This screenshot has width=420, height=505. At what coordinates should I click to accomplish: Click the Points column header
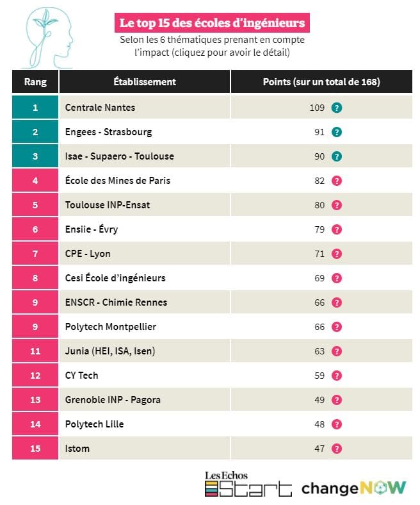click(321, 82)
